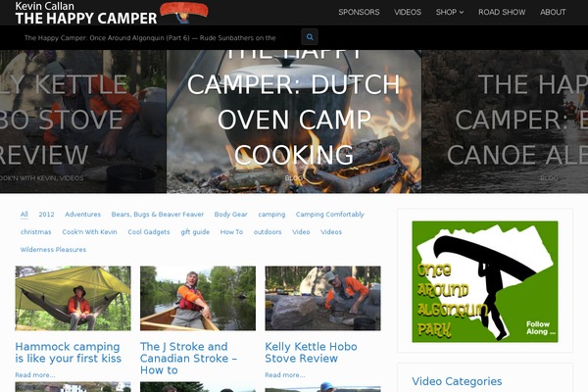The image size is (588, 392).
Task: Open the J Stroke canoe video thumbnail
Action: [x=198, y=298]
